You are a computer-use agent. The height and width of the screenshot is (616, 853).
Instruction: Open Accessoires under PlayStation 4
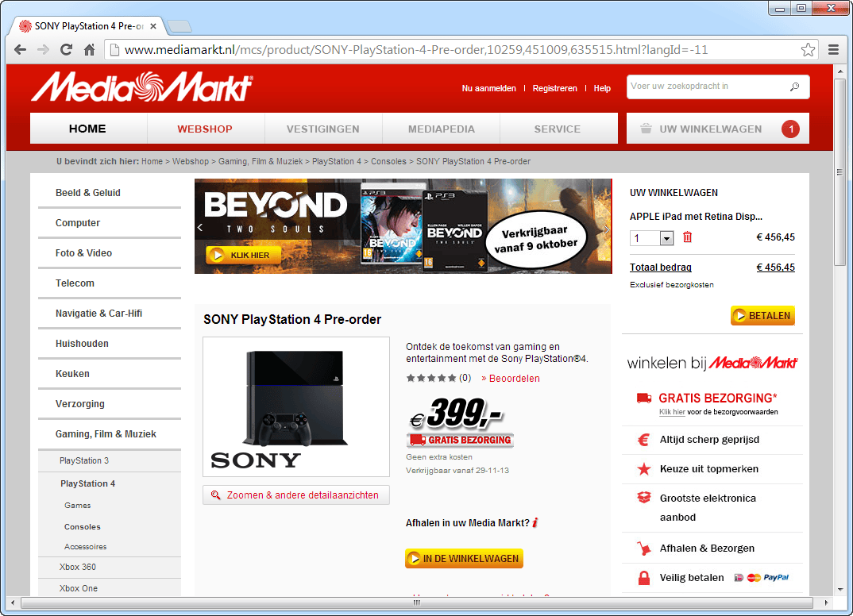(x=86, y=546)
